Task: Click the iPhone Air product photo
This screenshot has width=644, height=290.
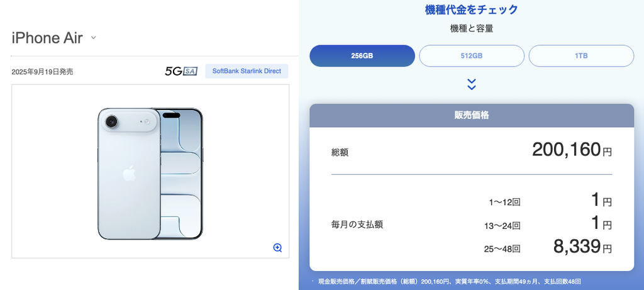Action: click(x=150, y=174)
